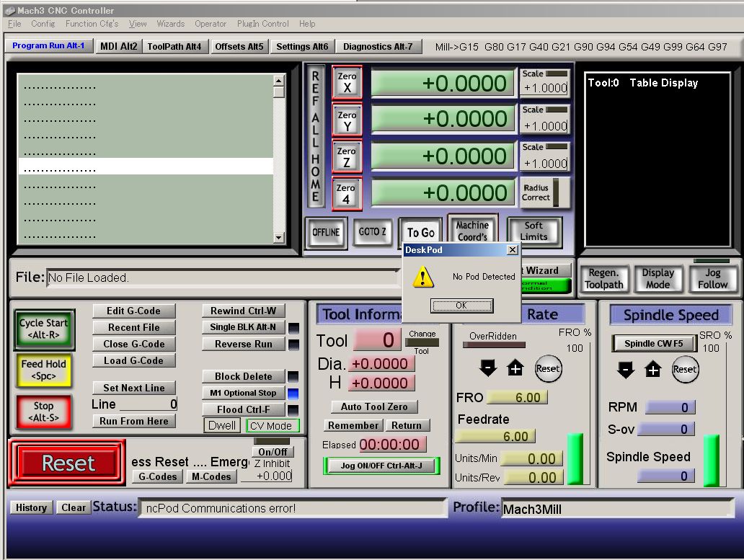The image size is (744, 560).
Task: Toggle Spindle CW F5
Action: [x=653, y=344]
